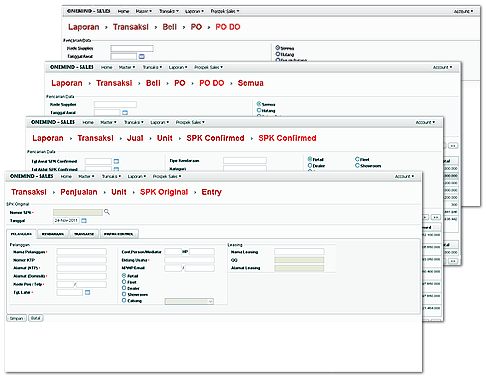Switch to the Transaksi tab below Tanggal

(x=84, y=234)
